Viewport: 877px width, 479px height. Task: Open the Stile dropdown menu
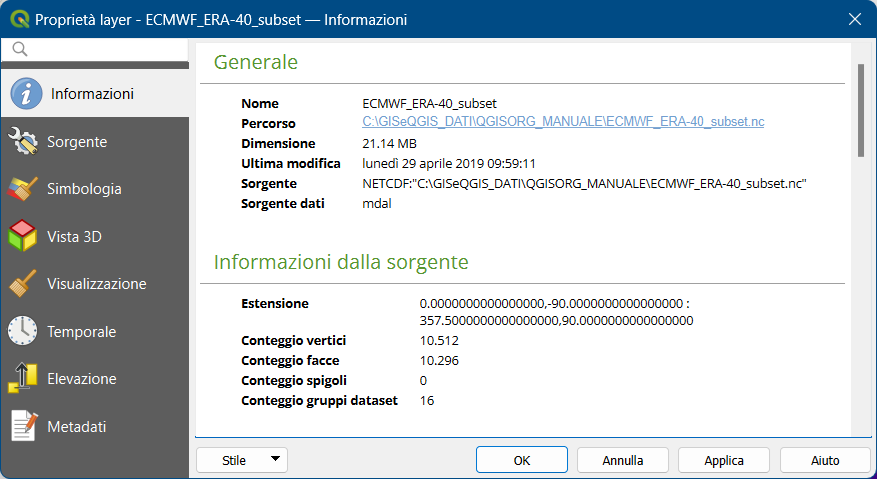(x=242, y=460)
